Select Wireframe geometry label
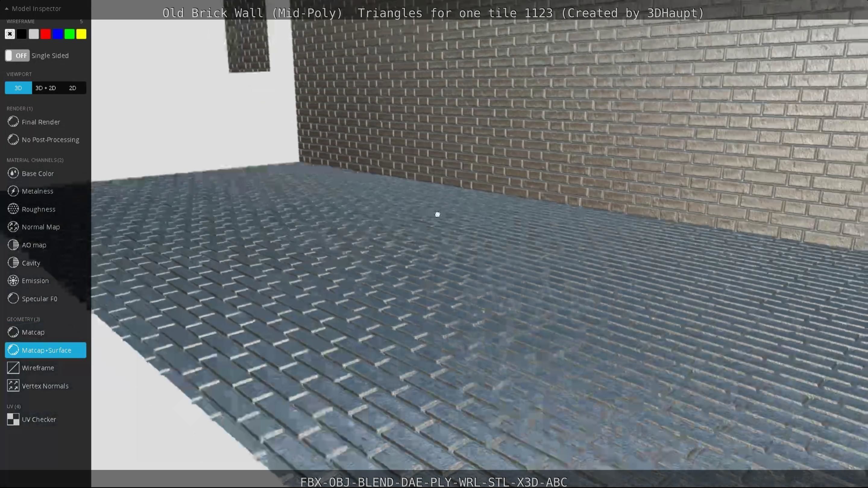Screen dimensions: 868x488 tap(38, 368)
